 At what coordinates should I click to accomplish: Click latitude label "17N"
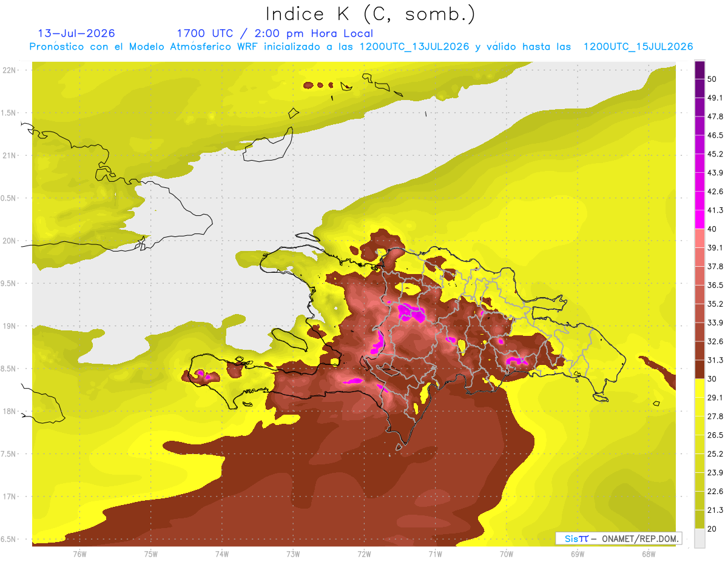(x=10, y=497)
